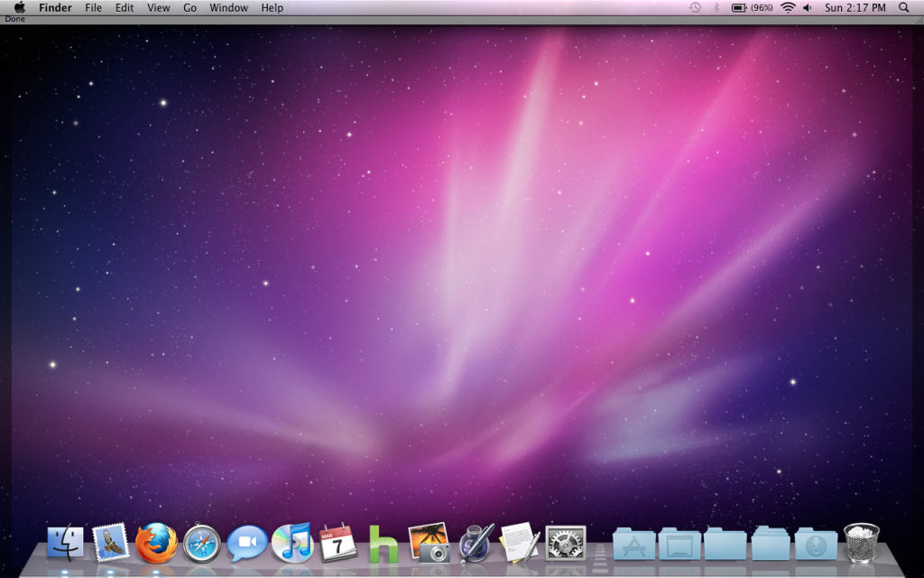
Task: Click the Time Machine status icon
Action: [x=696, y=7]
